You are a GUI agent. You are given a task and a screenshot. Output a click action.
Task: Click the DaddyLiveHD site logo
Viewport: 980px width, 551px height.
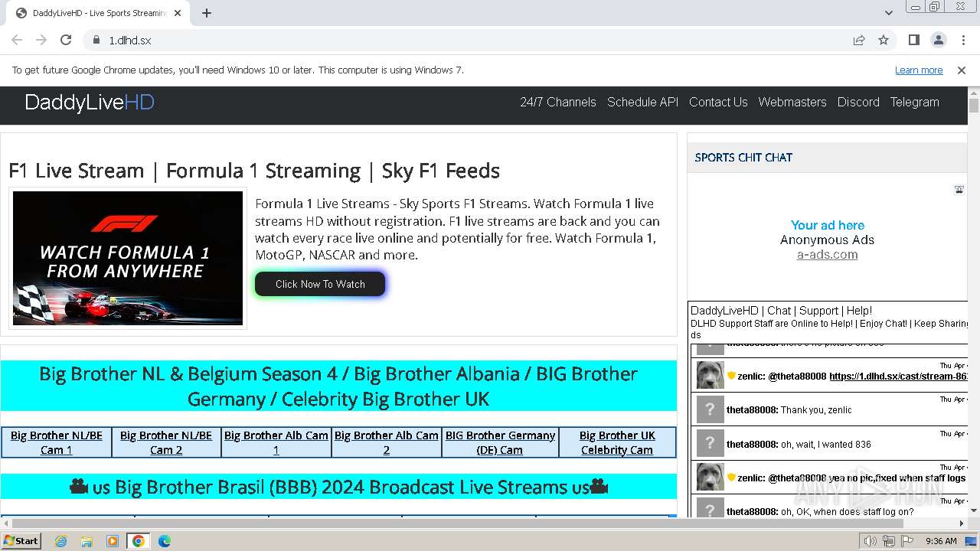point(90,103)
